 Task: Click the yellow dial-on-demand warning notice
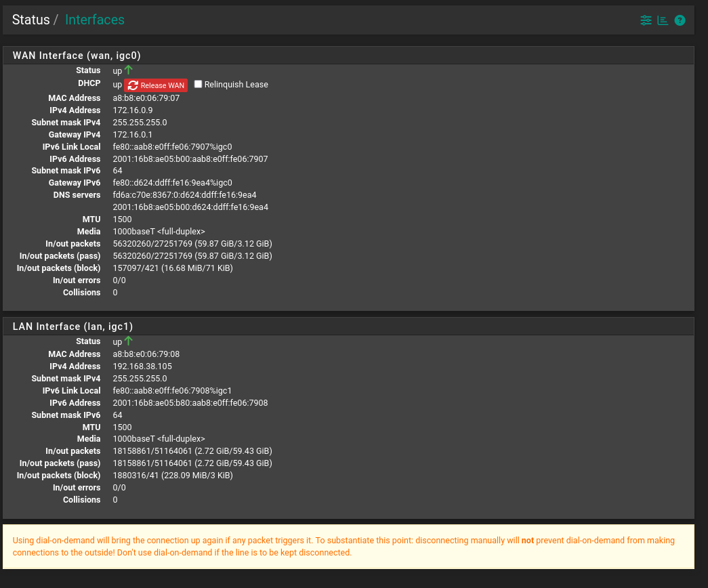[348, 546]
